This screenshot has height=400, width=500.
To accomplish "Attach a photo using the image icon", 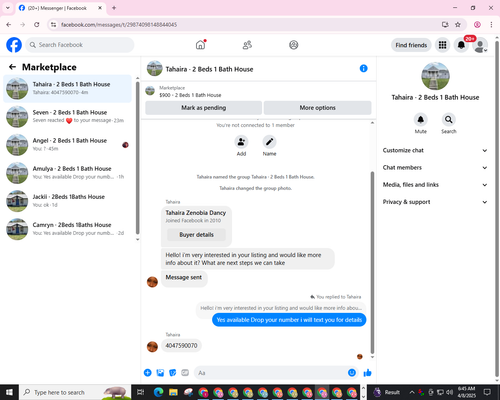I will click(x=160, y=373).
